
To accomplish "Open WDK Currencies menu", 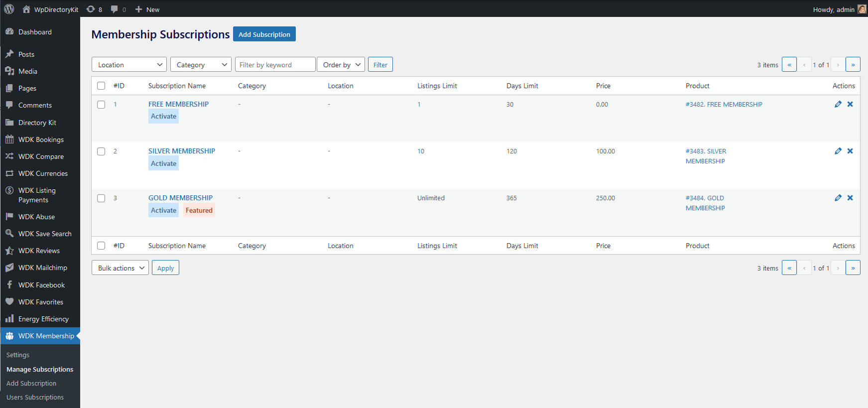I will [40, 173].
